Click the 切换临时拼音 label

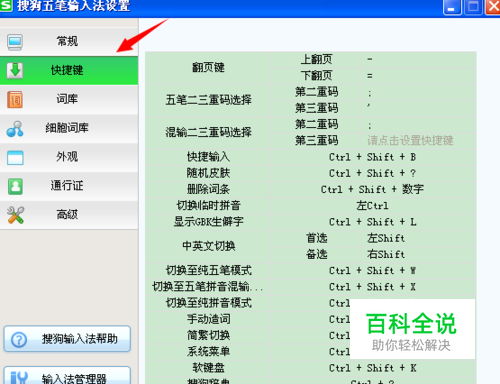pyautogui.click(x=208, y=206)
